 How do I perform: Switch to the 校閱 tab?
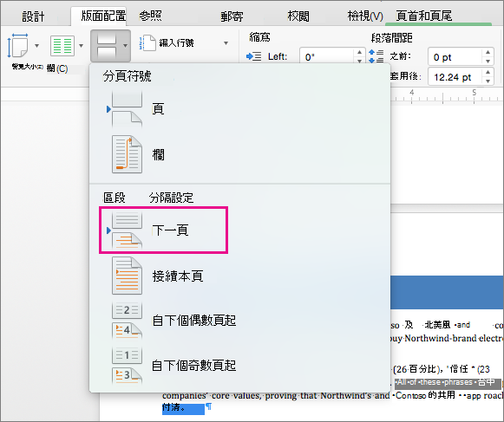[298, 16]
